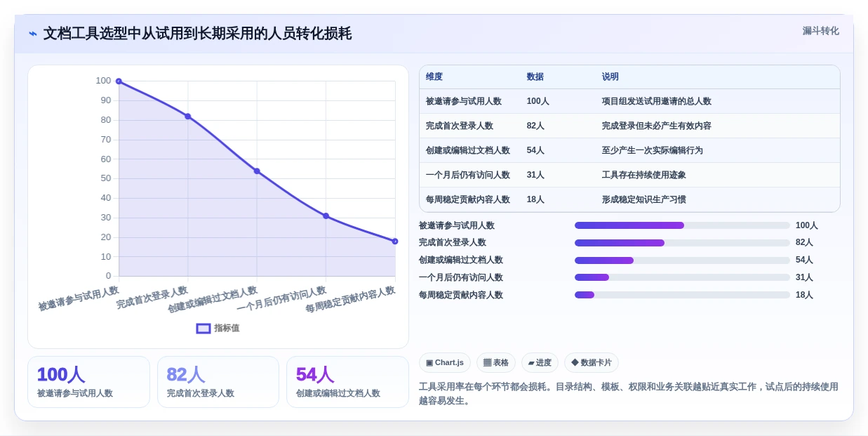Click table cell 完成首次登录人数

[x=460, y=126]
